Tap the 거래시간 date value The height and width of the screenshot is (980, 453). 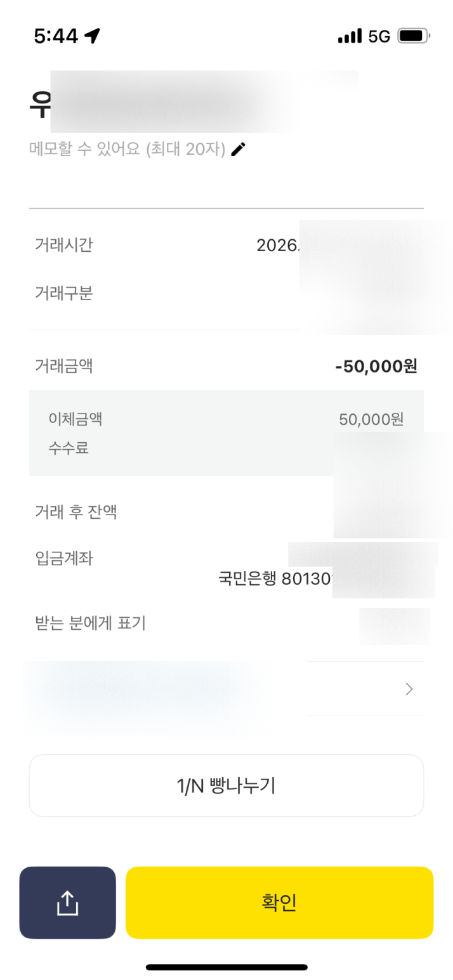pos(277,245)
